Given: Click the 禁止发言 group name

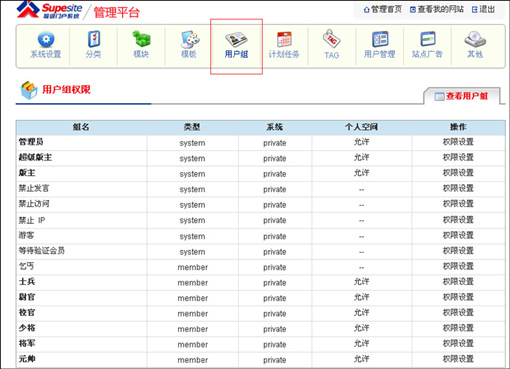Looking at the screenshot, I should coord(34,188).
